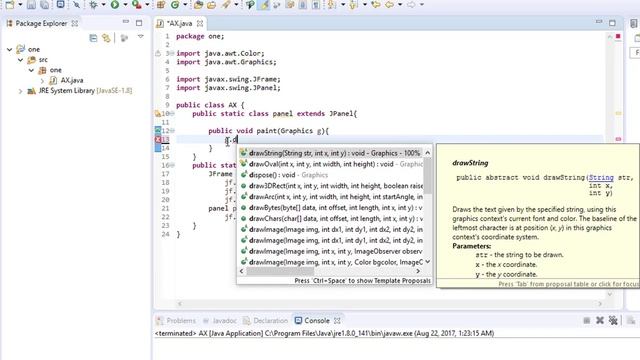
Task: Click the Forward navigation arrow icon
Action: tap(411, 4)
